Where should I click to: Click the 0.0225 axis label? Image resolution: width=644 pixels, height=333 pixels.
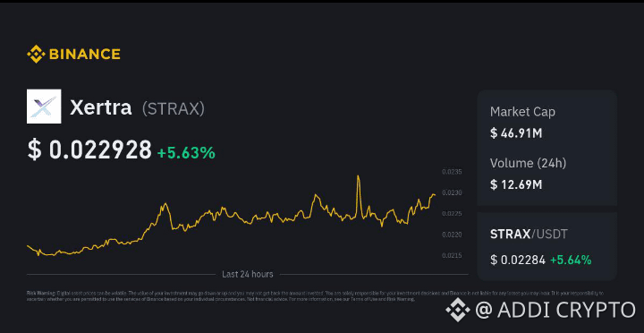(452, 214)
